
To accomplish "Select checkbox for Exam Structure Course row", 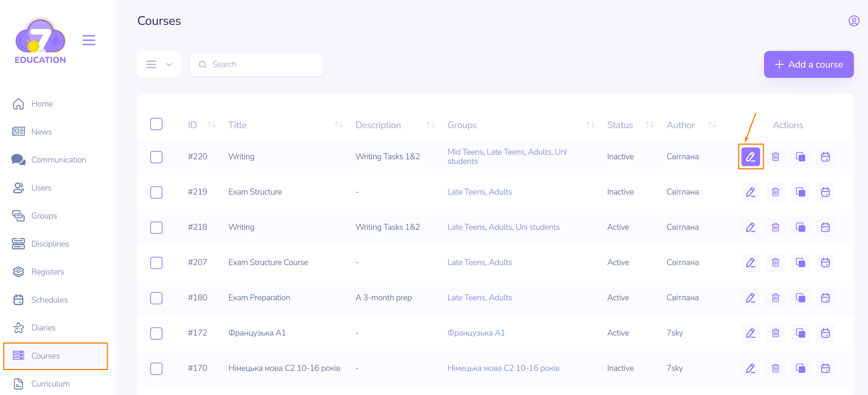I will (156, 263).
